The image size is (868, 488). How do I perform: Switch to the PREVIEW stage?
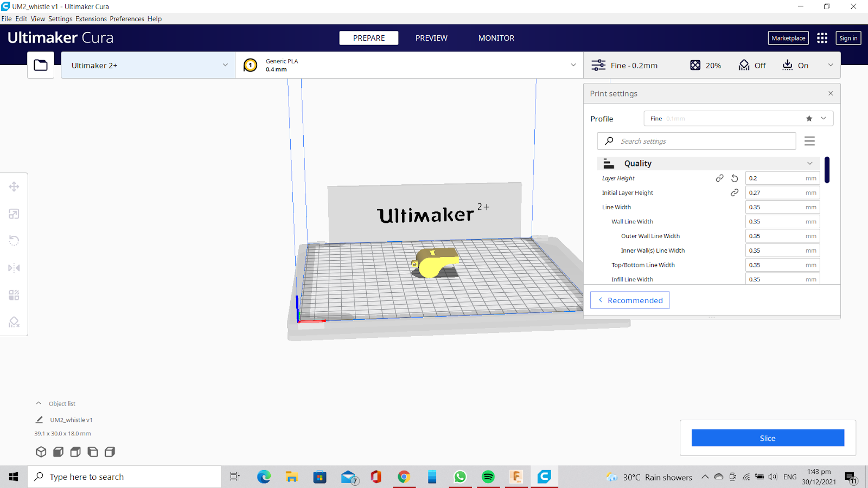pos(431,38)
